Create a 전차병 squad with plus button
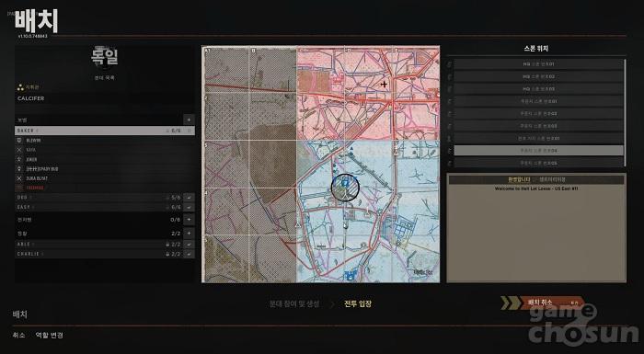The height and width of the screenshot is (354, 644). click(x=189, y=220)
